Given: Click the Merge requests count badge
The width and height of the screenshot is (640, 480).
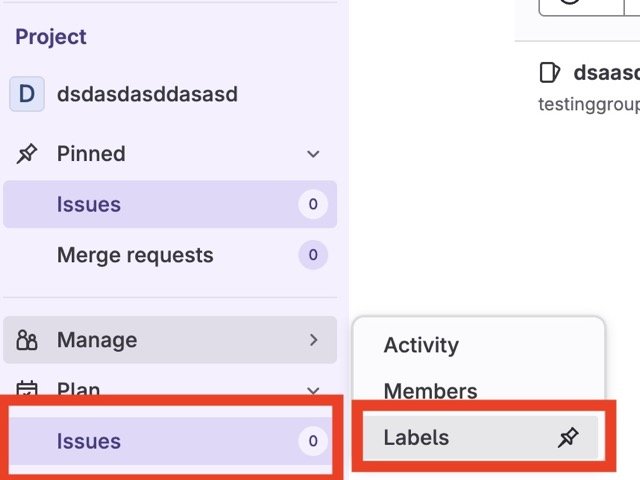Looking at the screenshot, I should pyautogui.click(x=313, y=256).
